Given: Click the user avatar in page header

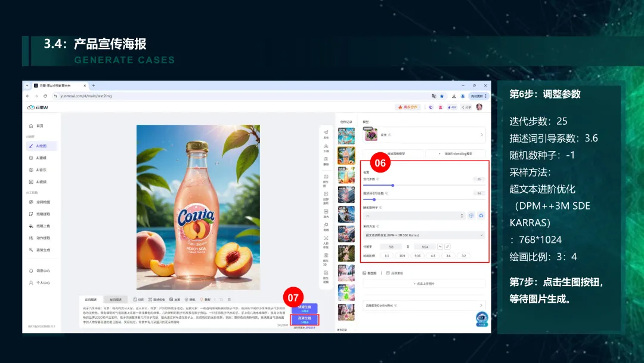Looking at the screenshot, I should [479, 107].
